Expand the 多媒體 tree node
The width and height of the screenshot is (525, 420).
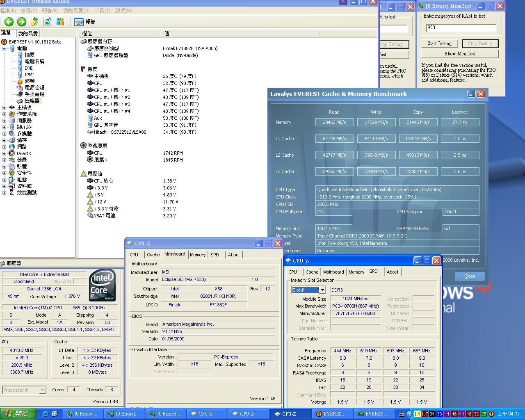click(x=5, y=134)
